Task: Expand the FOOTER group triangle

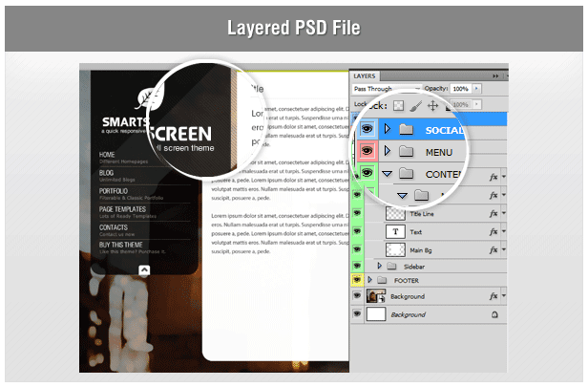Action: pyautogui.click(x=369, y=280)
